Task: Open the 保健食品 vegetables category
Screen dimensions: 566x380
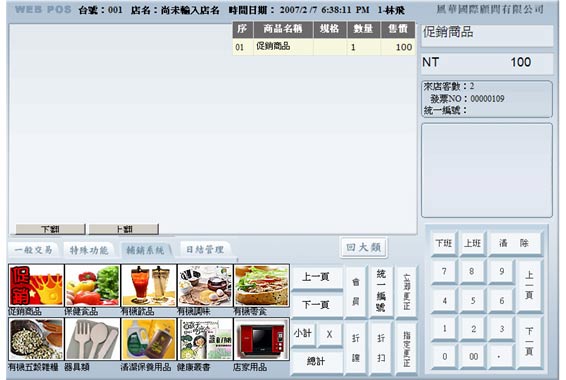Action: pyautogui.click(x=92, y=285)
